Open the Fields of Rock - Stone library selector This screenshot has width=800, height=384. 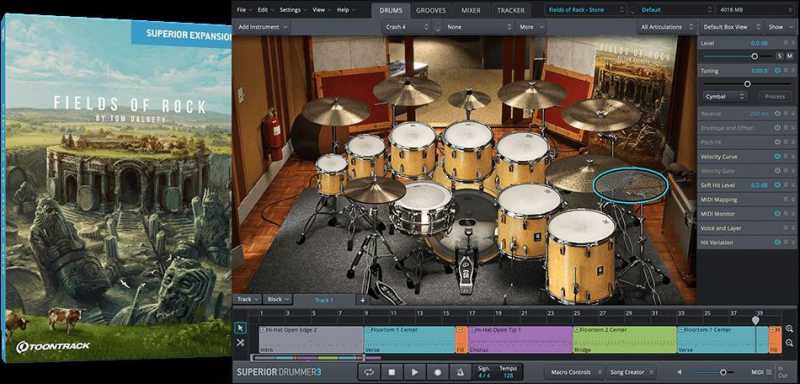coord(585,10)
